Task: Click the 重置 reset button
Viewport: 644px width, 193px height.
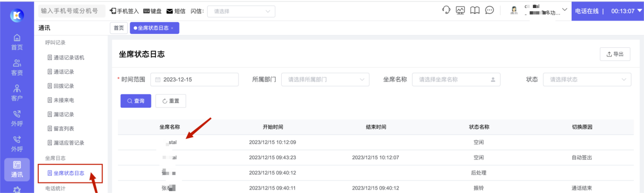Action: (171, 101)
